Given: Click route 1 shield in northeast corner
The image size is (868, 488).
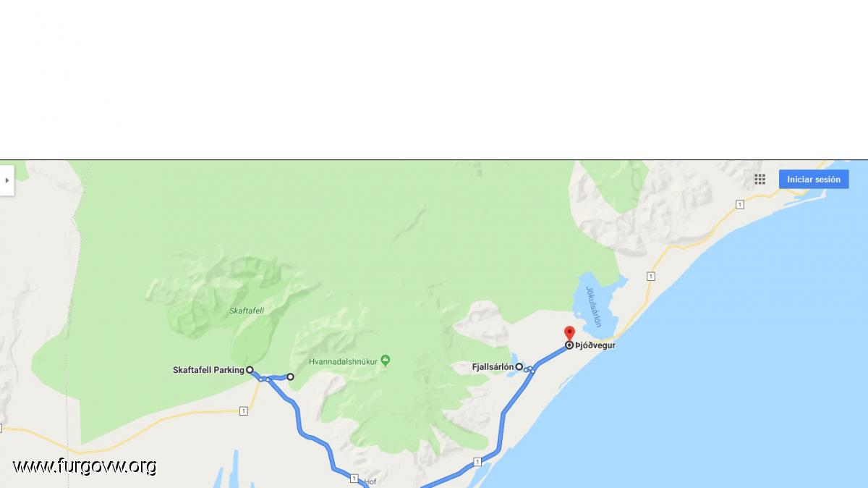Looking at the screenshot, I should [x=739, y=205].
